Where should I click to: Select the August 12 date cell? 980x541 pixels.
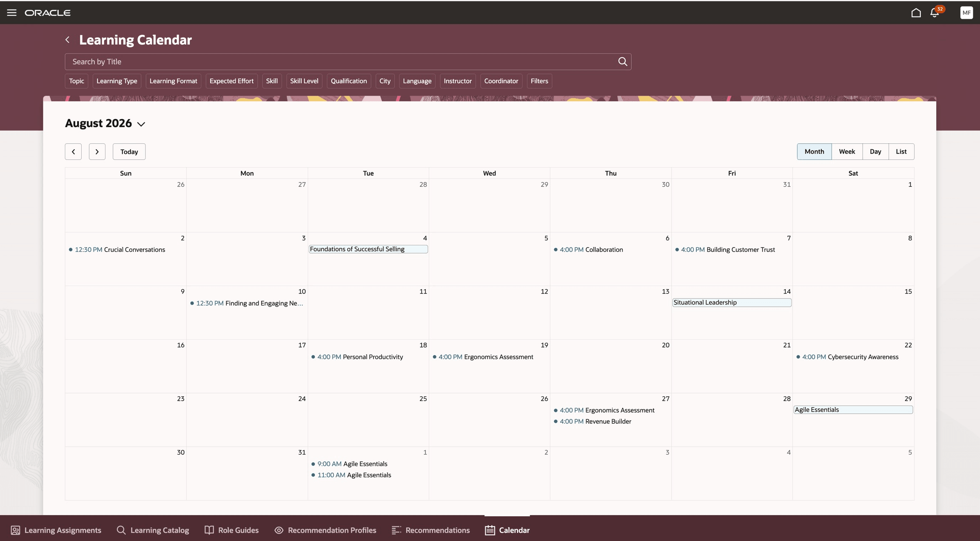489,313
